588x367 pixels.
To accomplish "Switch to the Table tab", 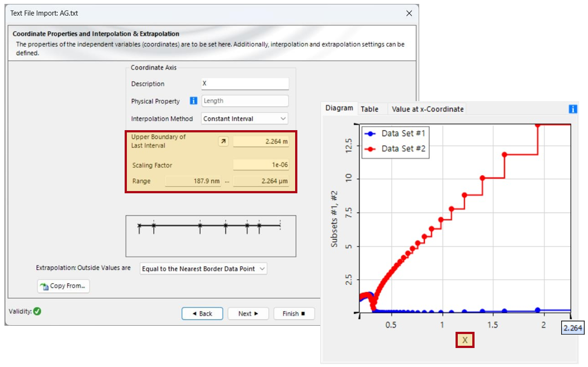I will [369, 109].
